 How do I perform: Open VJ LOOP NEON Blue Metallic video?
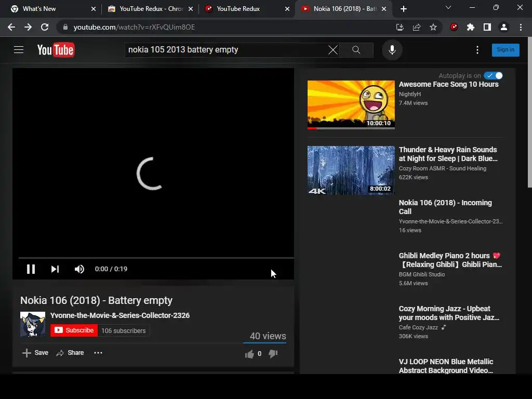446,366
